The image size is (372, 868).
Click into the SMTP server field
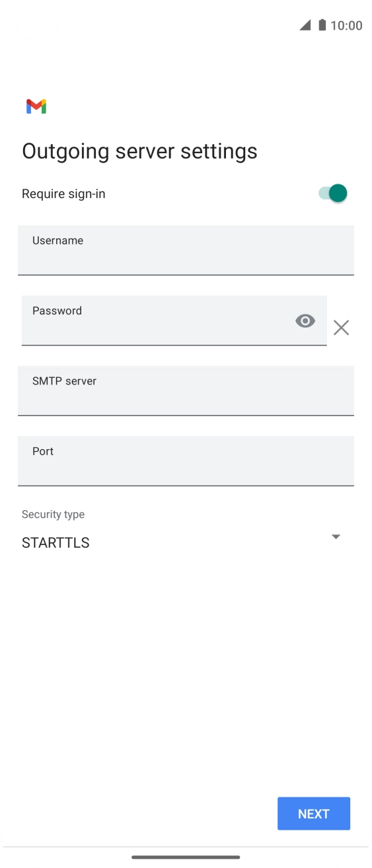186,391
